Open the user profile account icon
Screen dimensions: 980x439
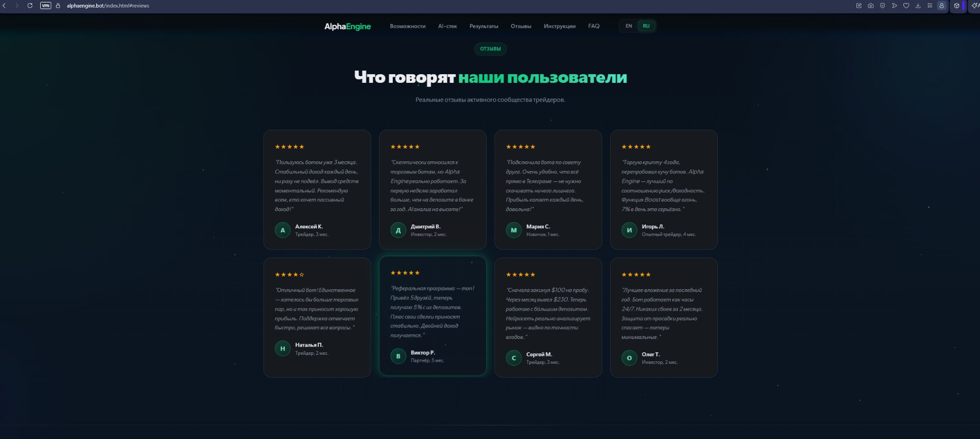pos(942,6)
